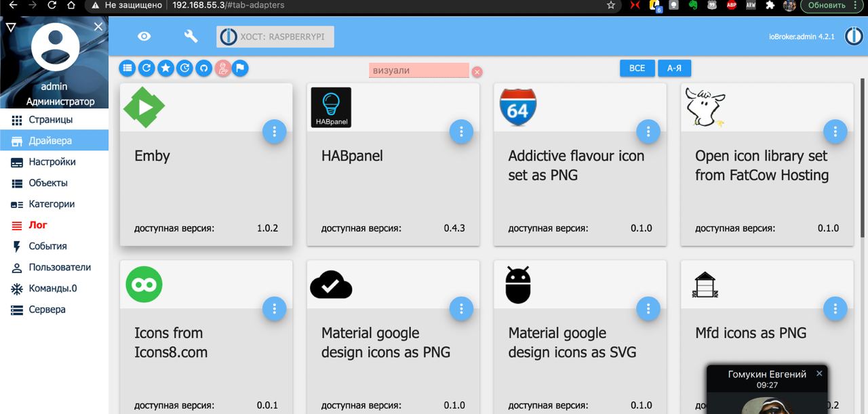Viewport: 868px width, 414px height.
Task: Close the Гомукин Евгений call popup
Action: pos(819,373)
